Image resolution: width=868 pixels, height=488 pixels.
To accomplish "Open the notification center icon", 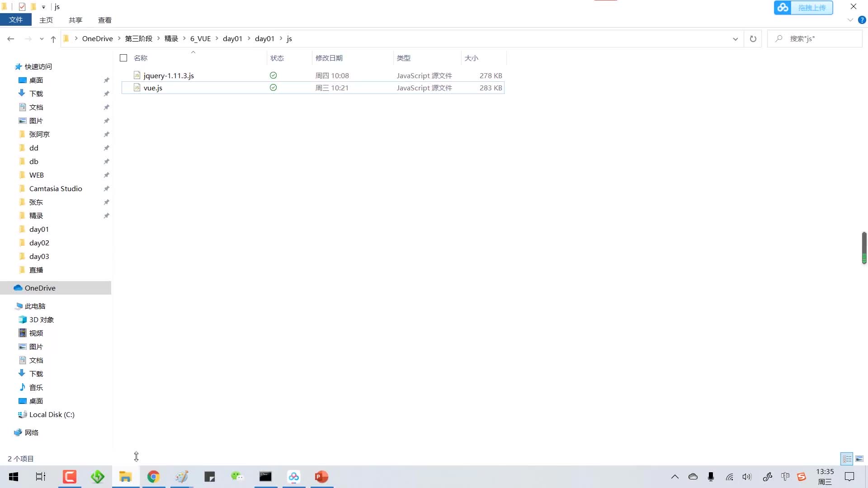I will click(x=849, y=477).
